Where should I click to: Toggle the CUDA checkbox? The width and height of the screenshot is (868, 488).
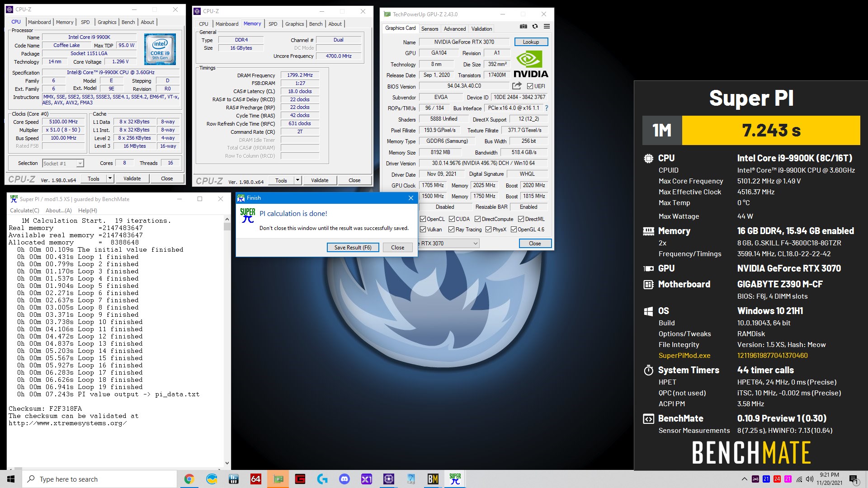(452, 219)
